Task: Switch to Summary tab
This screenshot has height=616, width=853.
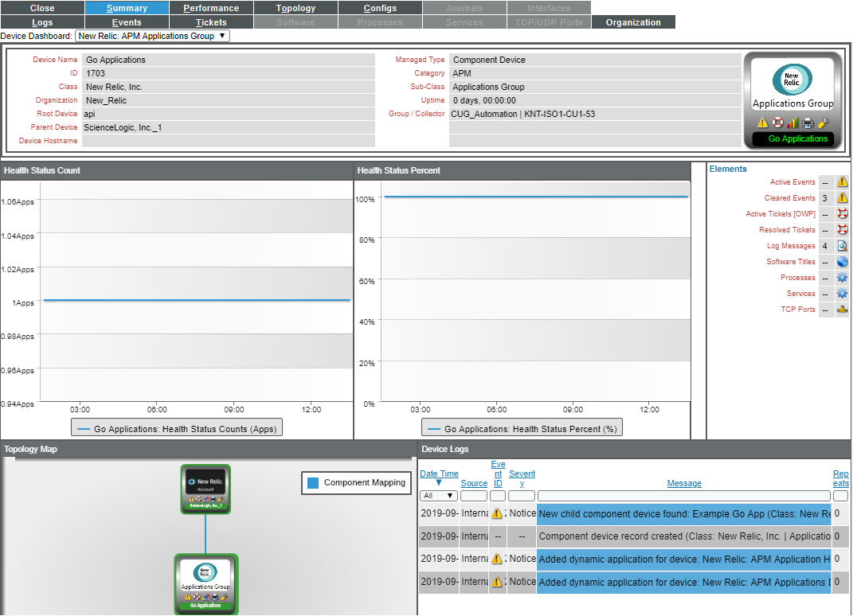Action: (127, 8)
